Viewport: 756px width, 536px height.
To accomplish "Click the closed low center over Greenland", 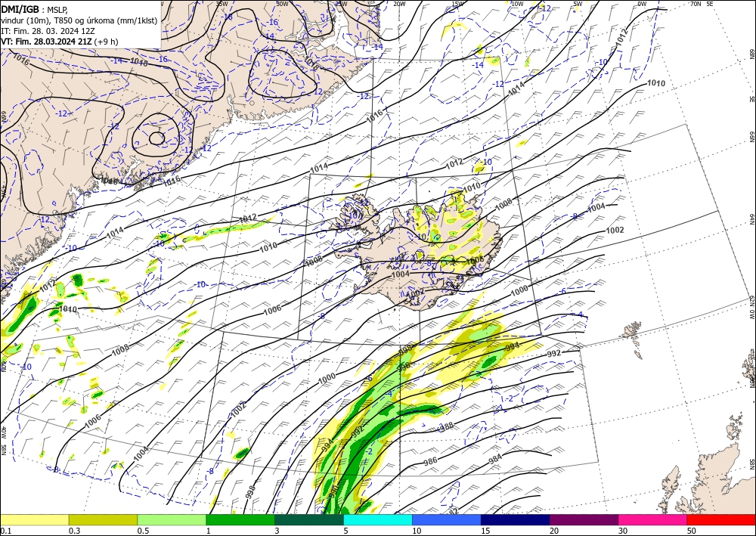I will [x=156, y=138].
